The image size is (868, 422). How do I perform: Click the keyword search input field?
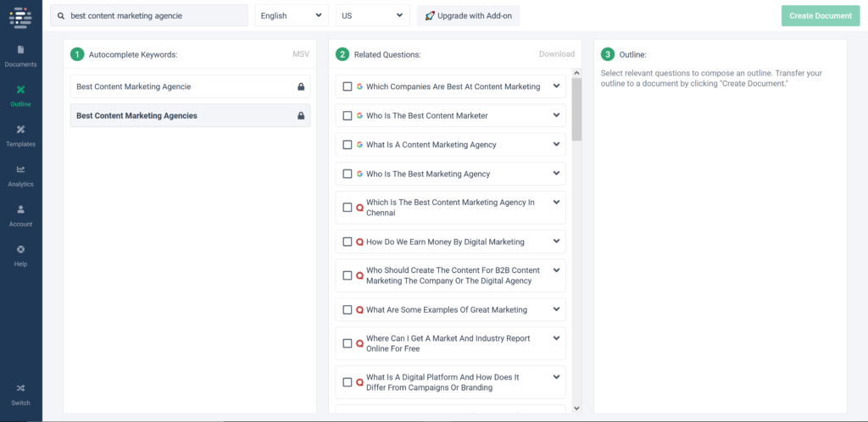pyautogui.click(x=149, y=15)
